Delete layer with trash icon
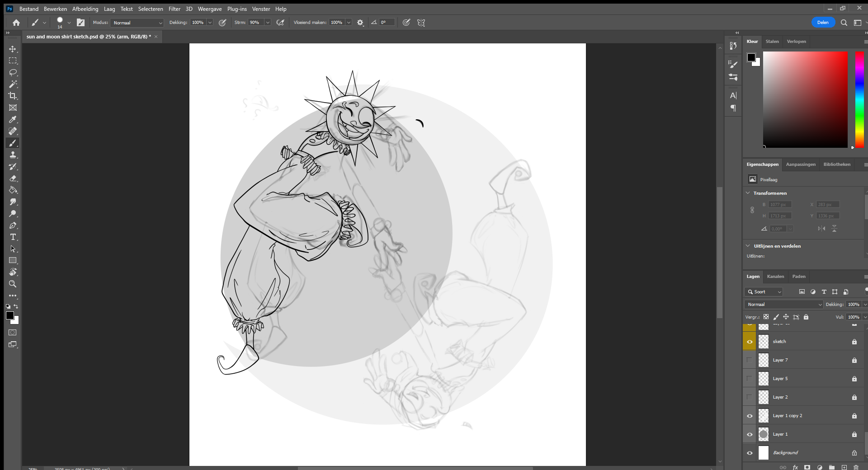Viewport: 868px width, 470px height. coord(856,467)
